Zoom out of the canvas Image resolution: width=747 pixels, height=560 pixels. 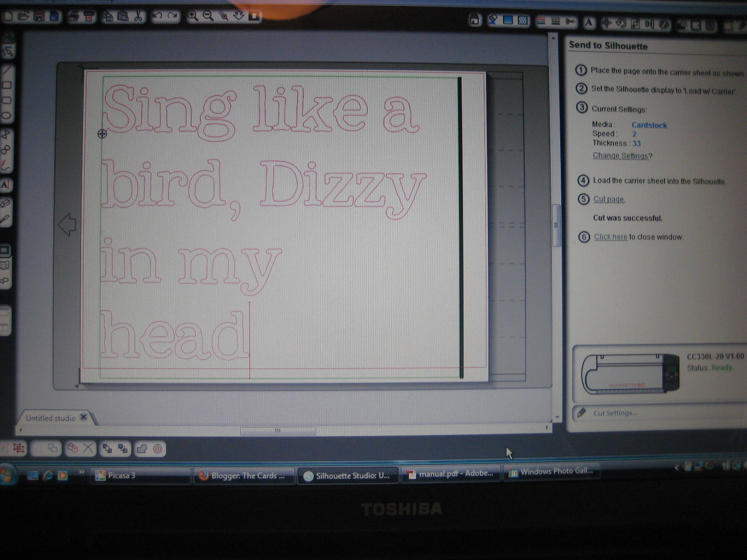click(x=208, y=16)
